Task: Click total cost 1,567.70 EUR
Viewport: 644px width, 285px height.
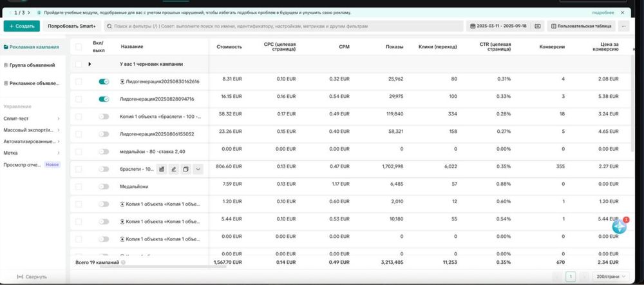Action: click(228, 262)
